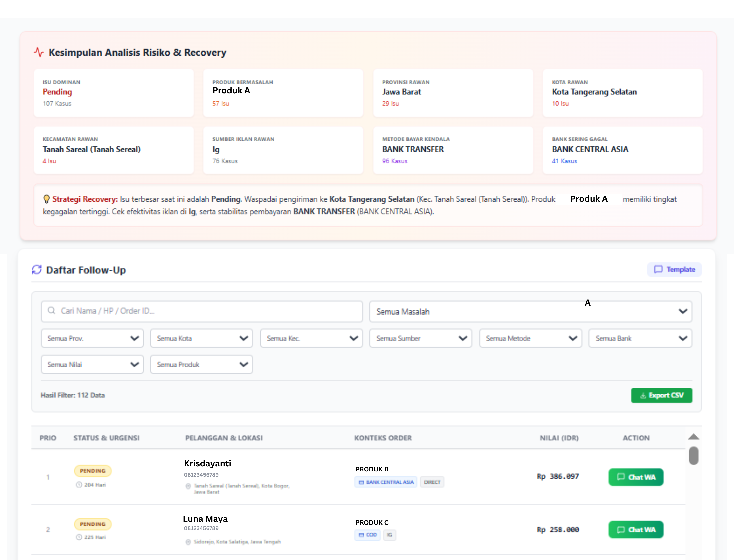Click the download icon inside Export CSV
734x560 pixels.
643,395
